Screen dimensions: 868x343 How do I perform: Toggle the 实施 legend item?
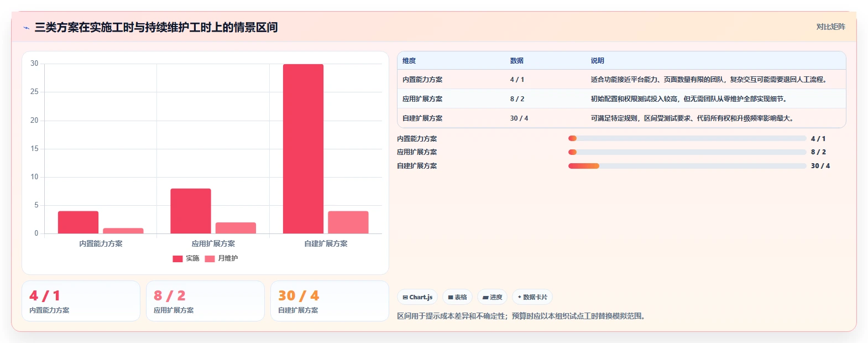[x=186, y=258]
